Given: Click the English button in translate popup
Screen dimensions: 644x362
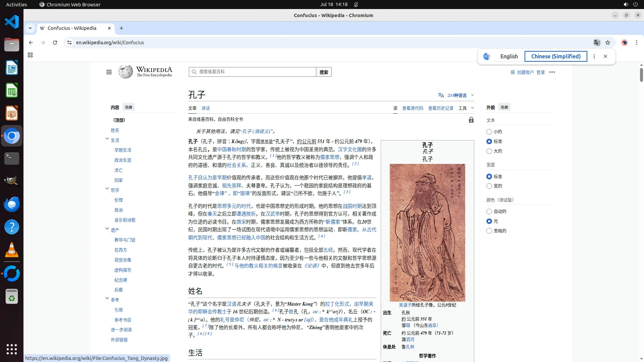Looking at the screenshot, I should click(x=509, y=56).
